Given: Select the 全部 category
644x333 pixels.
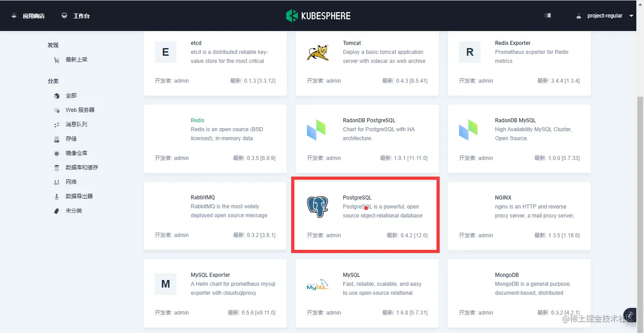Looking at the screenshot, I should pos(71,95).
